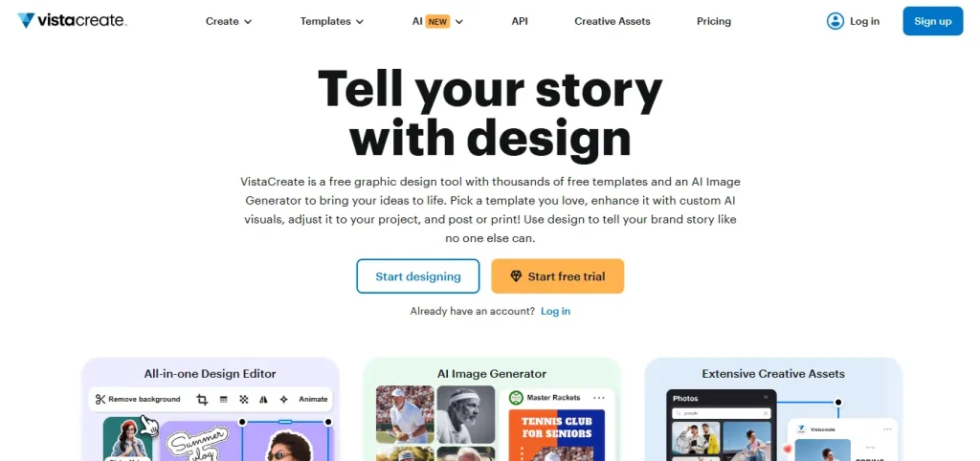This screenshot has width=980, height=461.
Task: Open the API page
Action: [520, 21]
